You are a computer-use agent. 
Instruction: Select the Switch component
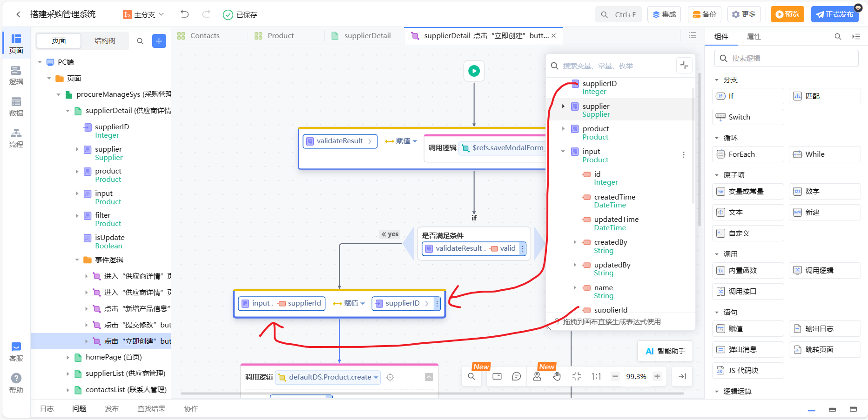748,117
